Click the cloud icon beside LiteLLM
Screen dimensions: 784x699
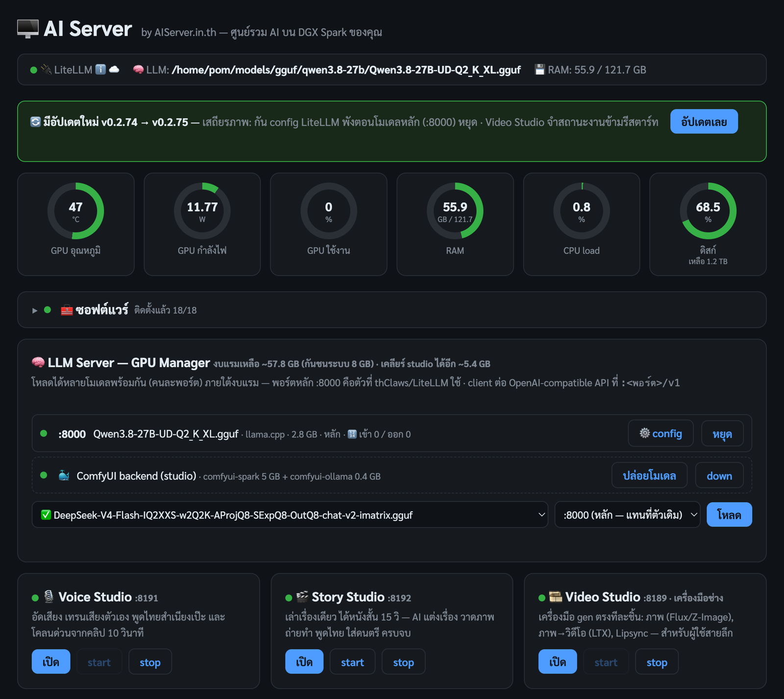(114, 70)
